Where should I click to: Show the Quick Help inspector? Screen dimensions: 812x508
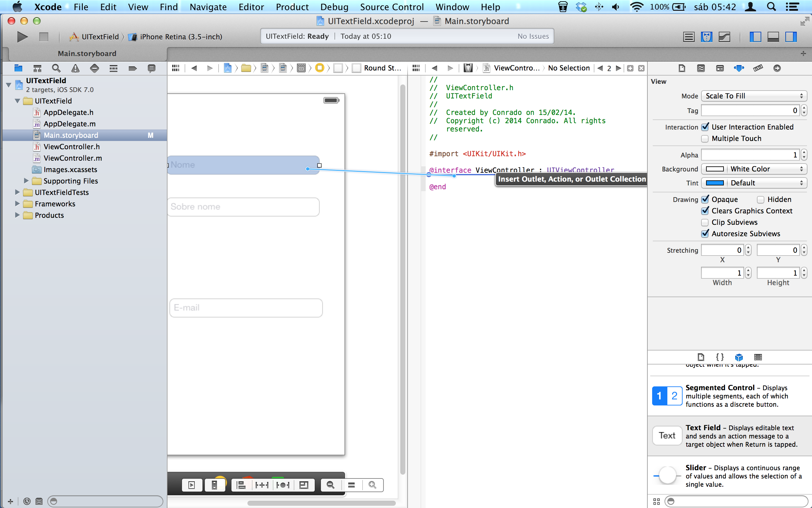coord(701,68)
